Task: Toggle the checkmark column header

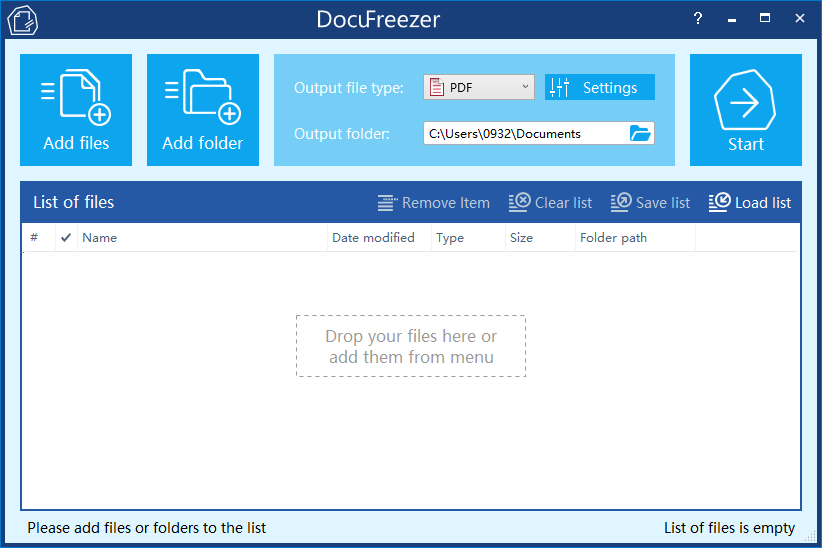Action: pyautogui.click(x=66, y=238)
